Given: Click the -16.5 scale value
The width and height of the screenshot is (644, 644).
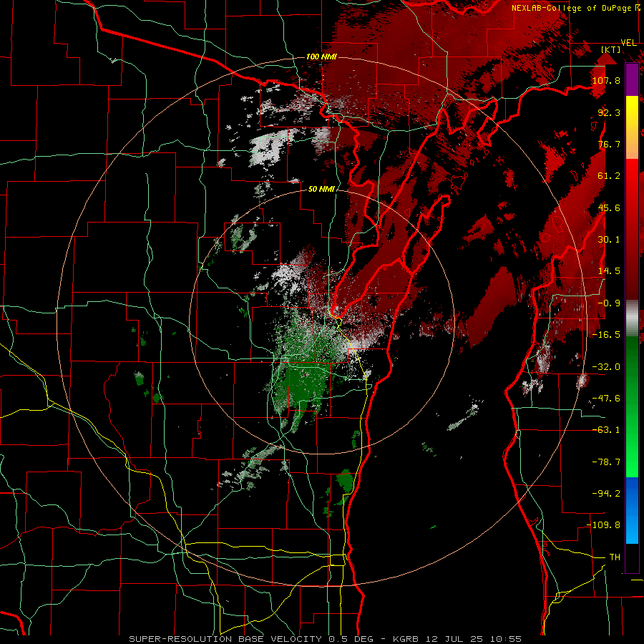Looking at the screenshot, I should (x=606, y=335).
